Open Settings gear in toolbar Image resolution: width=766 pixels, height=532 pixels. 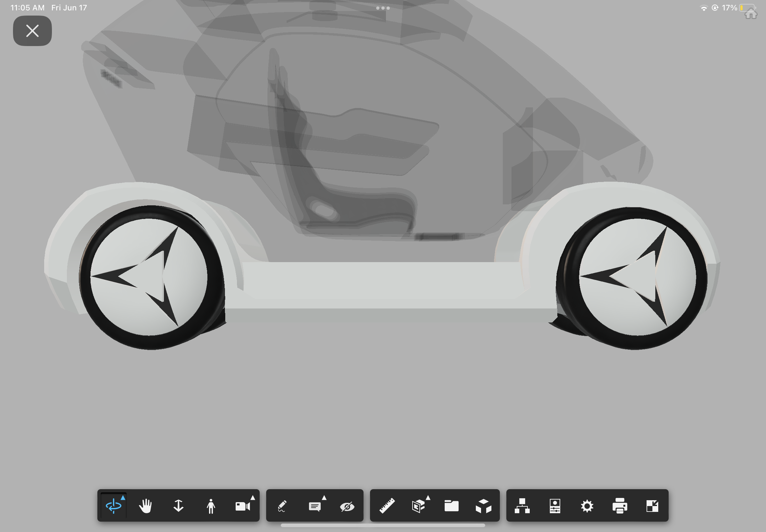(587, 506)
